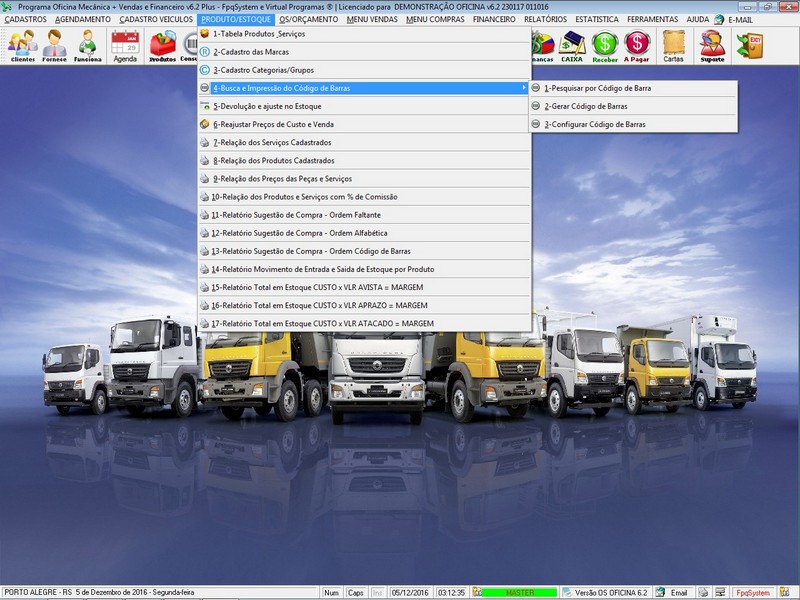Viewport: 800px width, 600px height.
Task: Click the Gerar Código de Barras icon
Action: click(x=536, y=106)
